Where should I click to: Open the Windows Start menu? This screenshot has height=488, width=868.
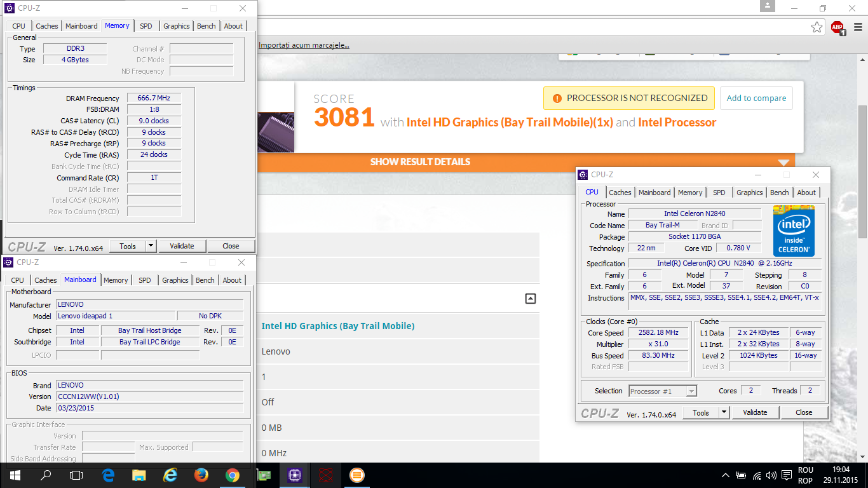click(15, 475)
